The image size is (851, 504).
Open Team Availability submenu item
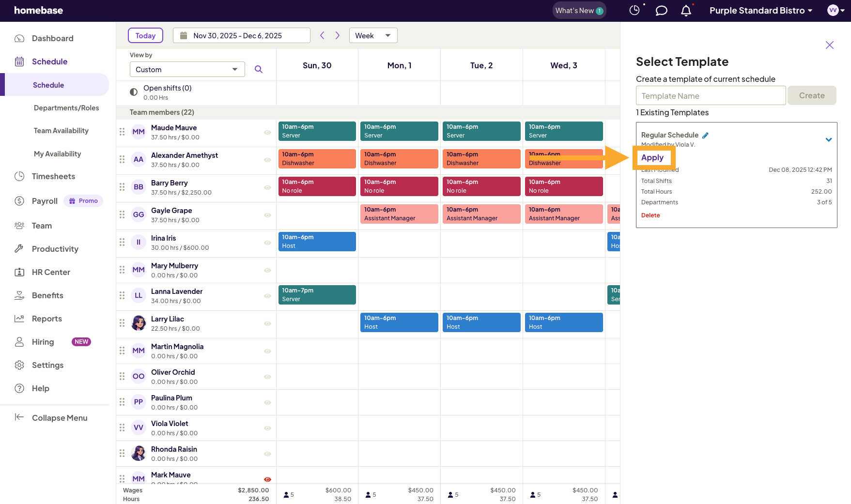click(x=61, y=131)
